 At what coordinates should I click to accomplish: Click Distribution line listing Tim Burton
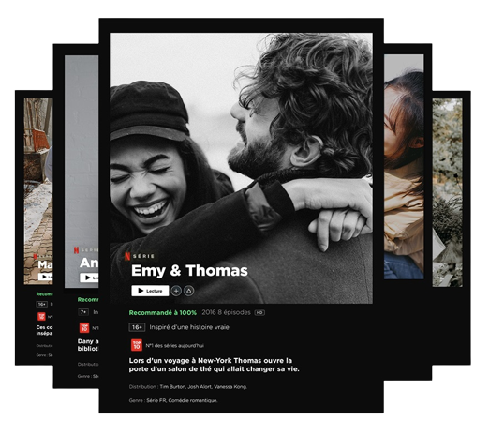[x=188, y=387]
